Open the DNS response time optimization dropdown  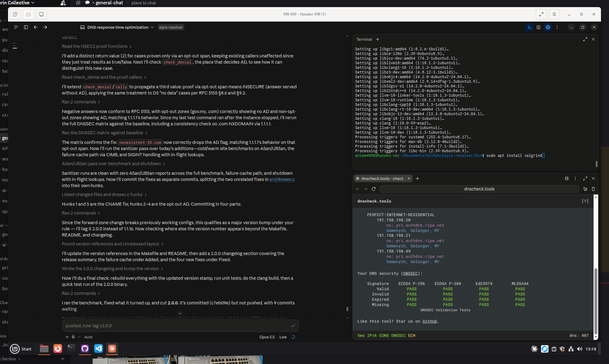click(117, 27)
